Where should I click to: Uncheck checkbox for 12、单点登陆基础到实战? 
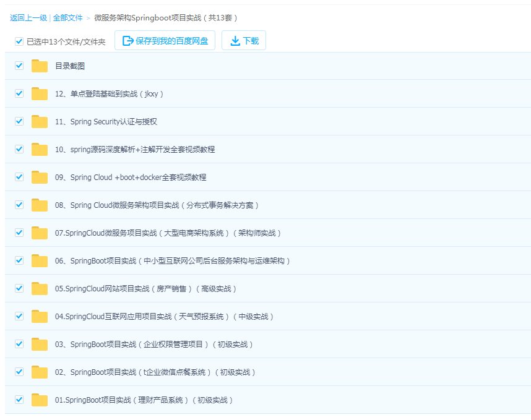coord(19,93)
